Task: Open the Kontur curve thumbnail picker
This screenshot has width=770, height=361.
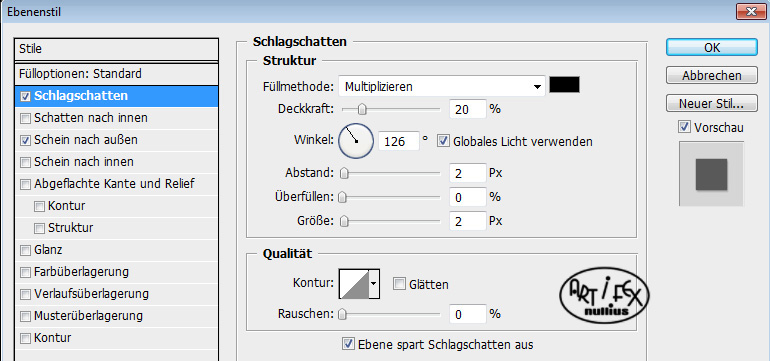Action: (x=354, y=283)
